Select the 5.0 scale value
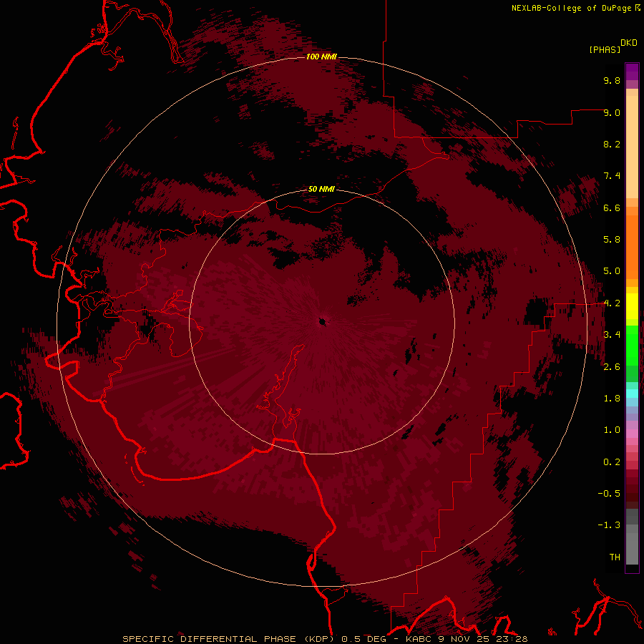Screen dimensions: 644x644 tap(612, 271)
